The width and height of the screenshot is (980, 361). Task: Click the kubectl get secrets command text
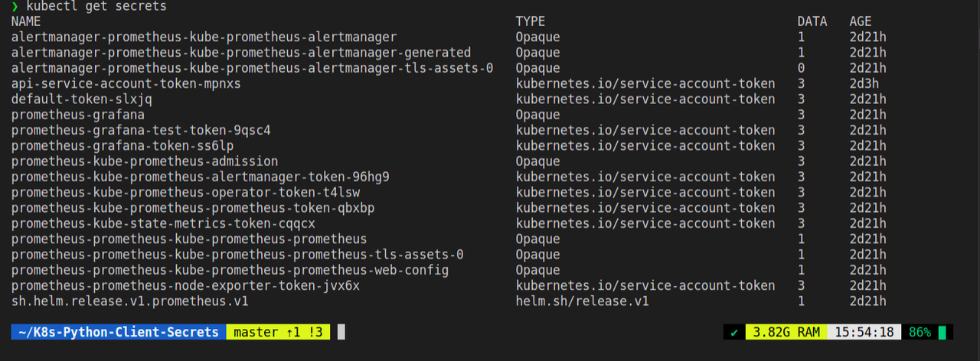point(96,6)
